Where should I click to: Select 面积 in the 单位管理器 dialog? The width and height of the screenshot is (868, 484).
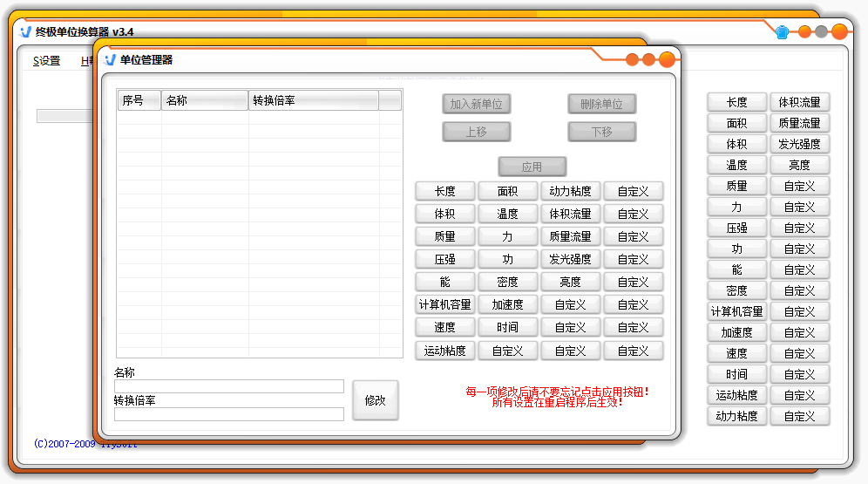(x=507, y=191)
